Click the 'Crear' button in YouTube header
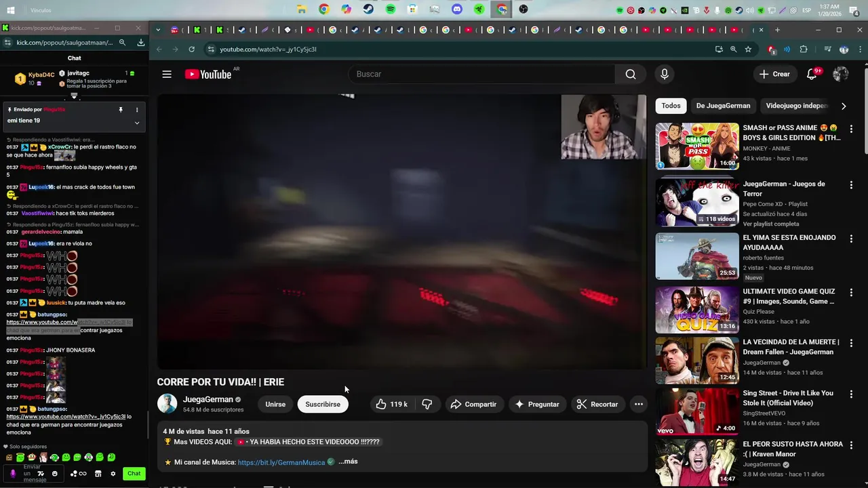The width and height of the screenshot is (868, 488). point(775,74)
